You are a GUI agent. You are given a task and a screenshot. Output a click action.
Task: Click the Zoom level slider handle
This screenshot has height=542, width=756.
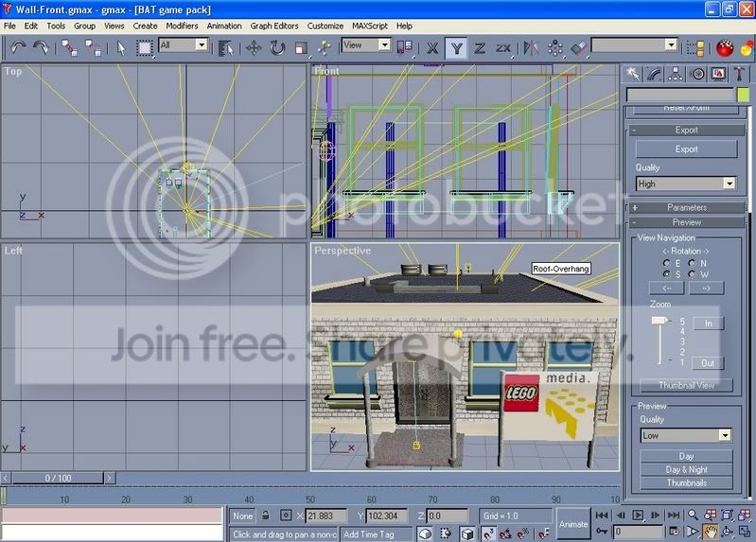(x=659, y=320)
